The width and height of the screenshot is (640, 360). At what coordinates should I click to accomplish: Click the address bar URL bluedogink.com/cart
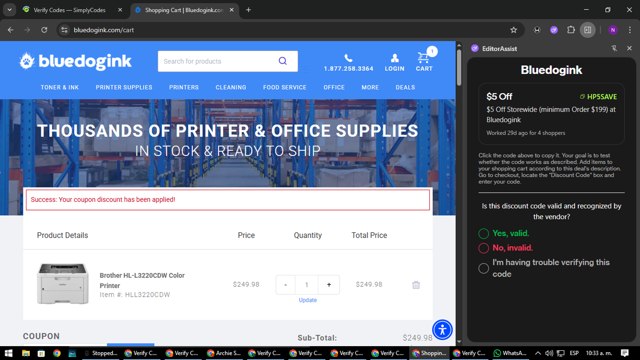coord(104,30)
